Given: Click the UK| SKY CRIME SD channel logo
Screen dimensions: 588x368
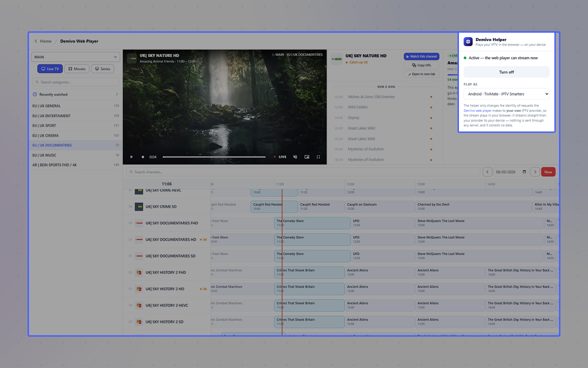Looking at the screenshot, I should point(139,207).
